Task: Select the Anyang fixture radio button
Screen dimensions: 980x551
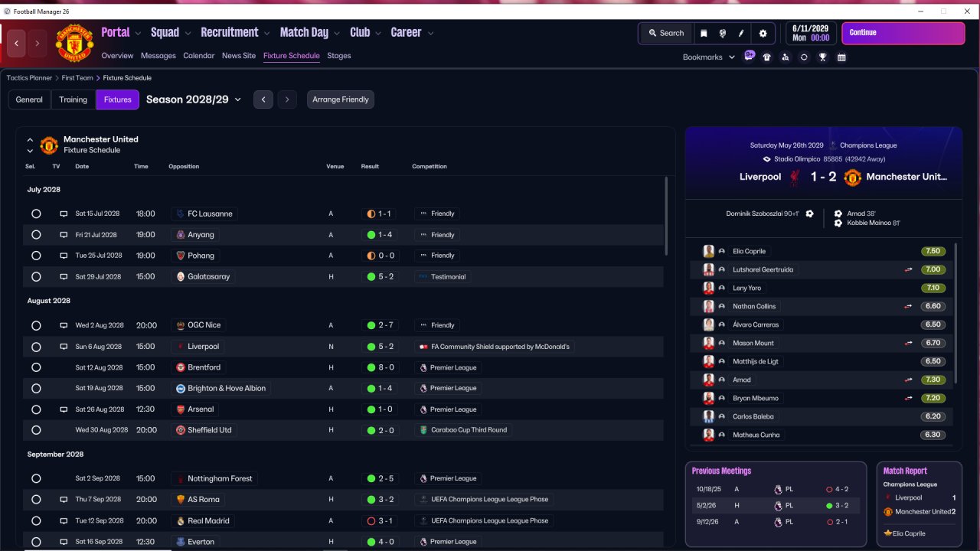Action: point(36,235)
